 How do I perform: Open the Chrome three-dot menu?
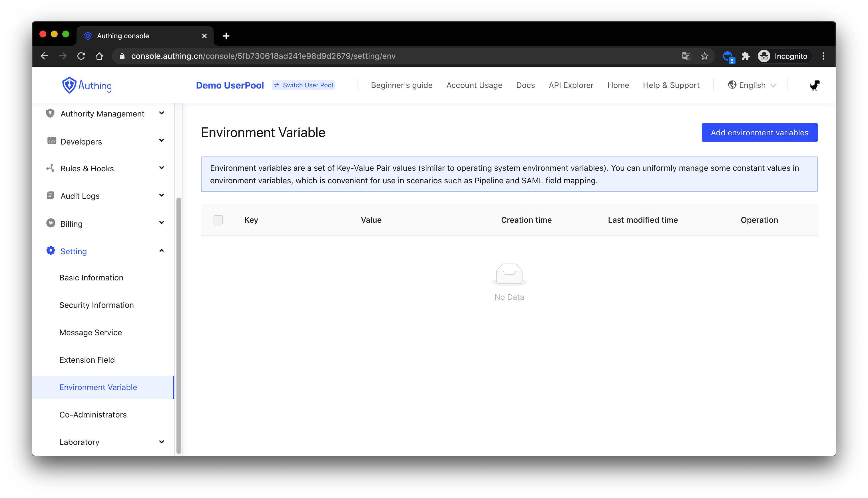tap(823, 56)
